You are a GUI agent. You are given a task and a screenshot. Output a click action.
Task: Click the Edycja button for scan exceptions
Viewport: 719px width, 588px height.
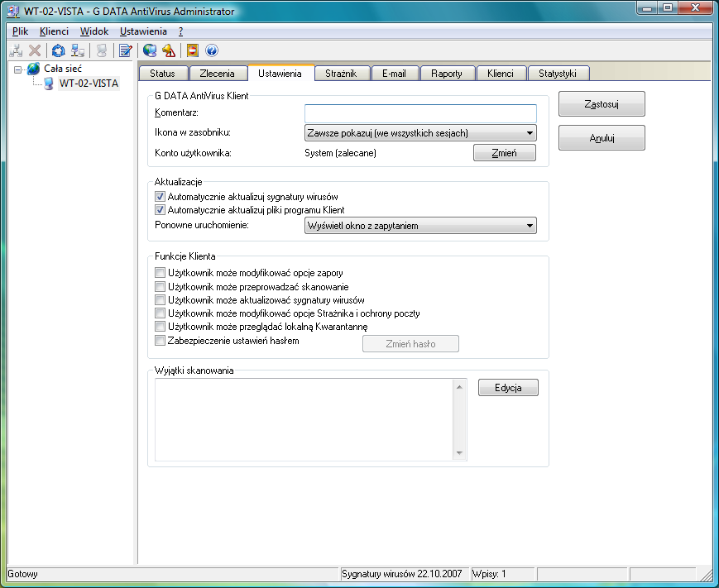(x=508, y=388)
